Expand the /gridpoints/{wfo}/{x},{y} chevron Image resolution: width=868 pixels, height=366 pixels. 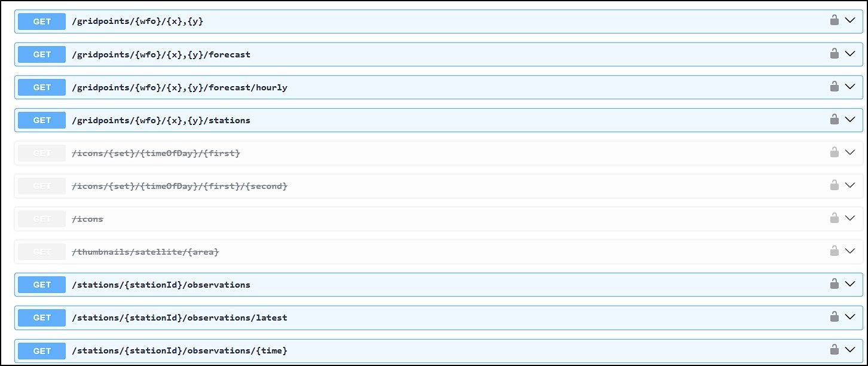851,21
